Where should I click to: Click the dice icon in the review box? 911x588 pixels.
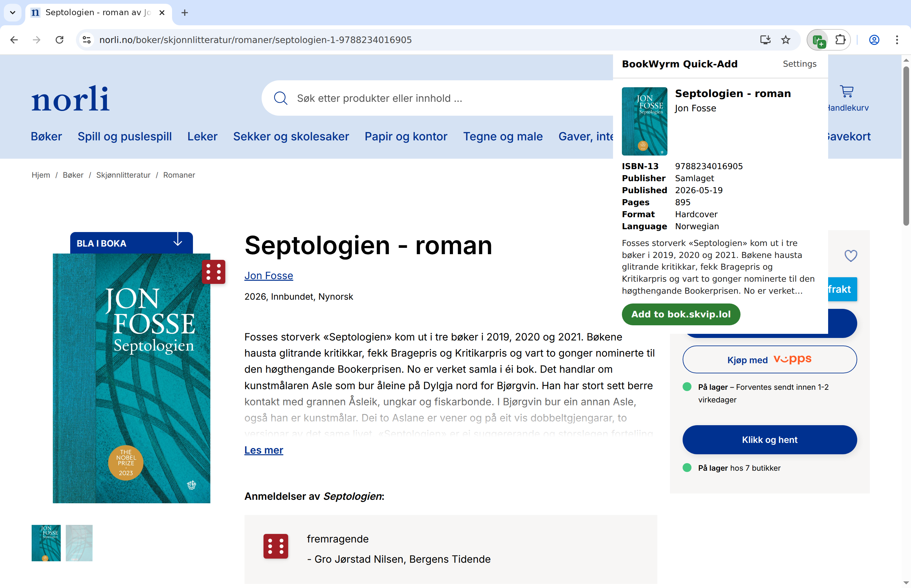276,546
